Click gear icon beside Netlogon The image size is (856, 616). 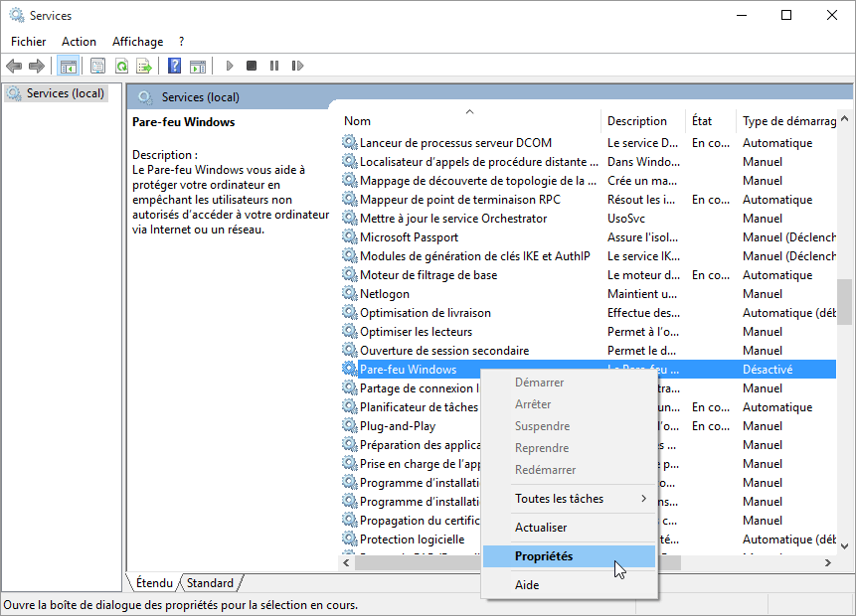(349, 293)
